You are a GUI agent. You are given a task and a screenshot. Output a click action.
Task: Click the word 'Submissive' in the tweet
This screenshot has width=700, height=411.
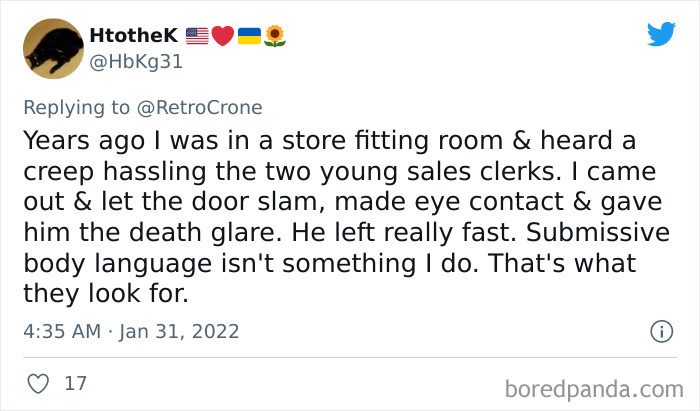pos(598,232)
